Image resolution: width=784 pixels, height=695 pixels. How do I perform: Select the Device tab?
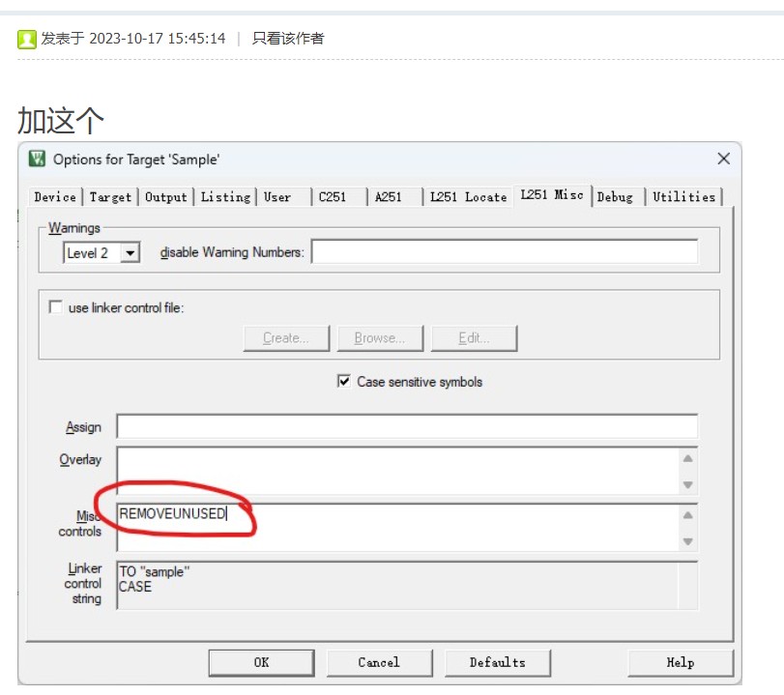pos(55,197)
